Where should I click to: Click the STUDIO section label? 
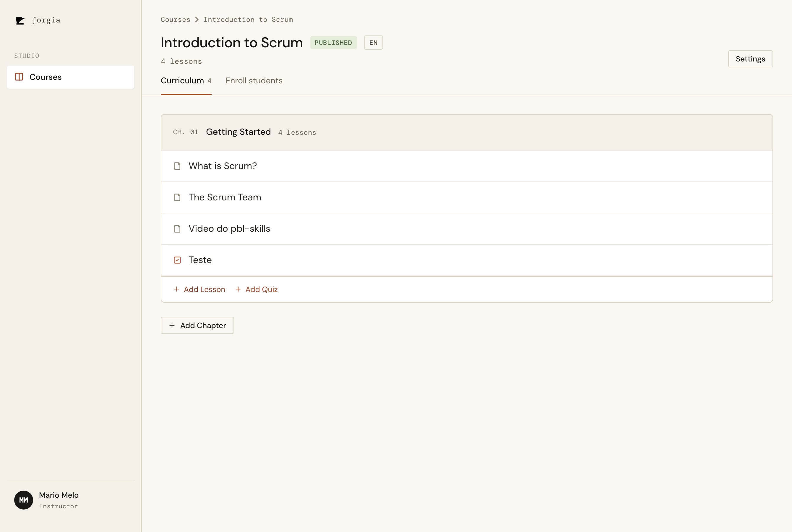pos(27,56)
